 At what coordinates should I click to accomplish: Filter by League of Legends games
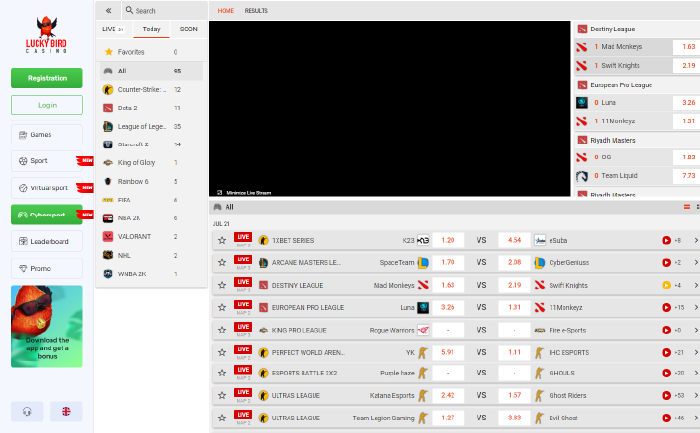coord(151,127)
